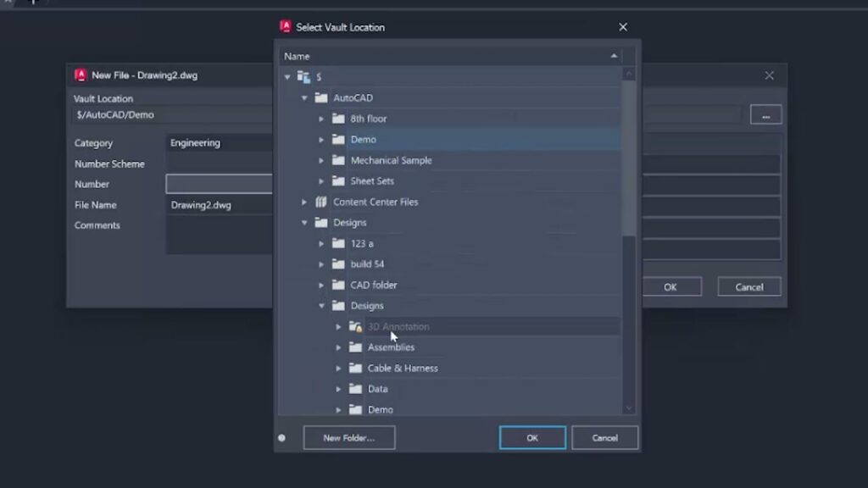Collapse the top-level Designs folder
The image size is (868, 488).
click(x=304, y=223)
